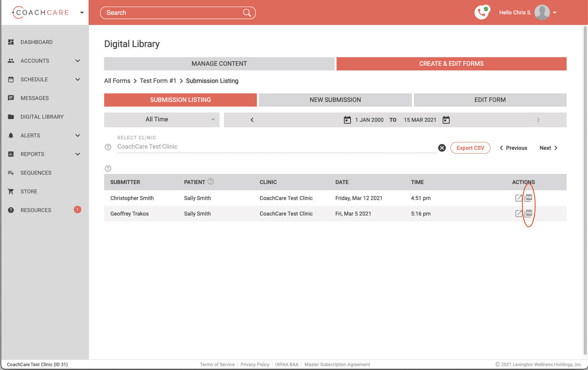588x370 pixels.
Task: Click the Resources notification badge
Action: (x=77, y=210)
